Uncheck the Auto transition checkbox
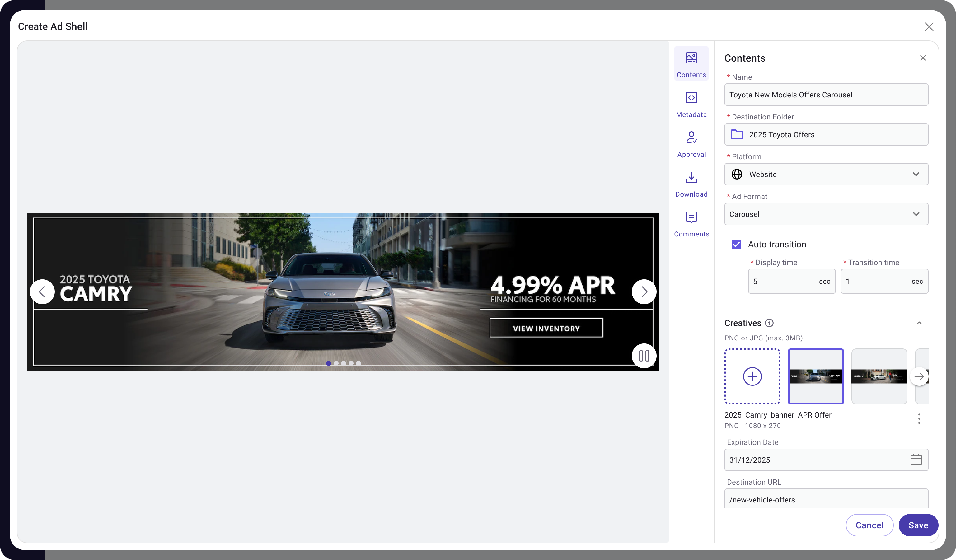The width and height of the screenshot is (956, 560). click(736, 244)
